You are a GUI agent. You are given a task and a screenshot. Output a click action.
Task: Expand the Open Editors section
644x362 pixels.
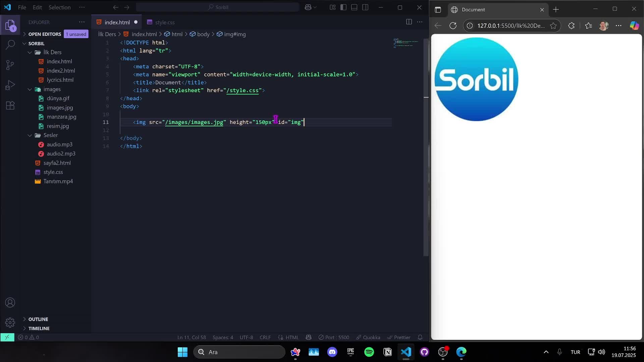click(x=24, y=34)
